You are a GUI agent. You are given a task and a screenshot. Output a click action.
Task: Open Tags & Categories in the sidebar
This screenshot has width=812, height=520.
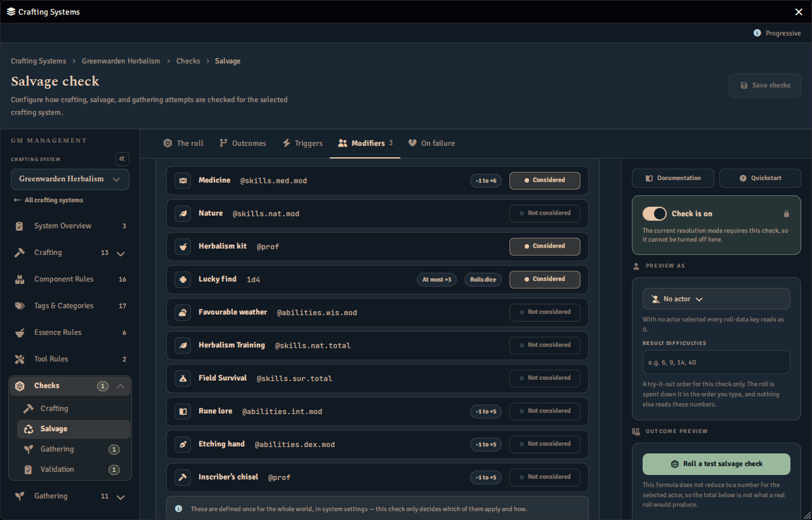(70, 306)
